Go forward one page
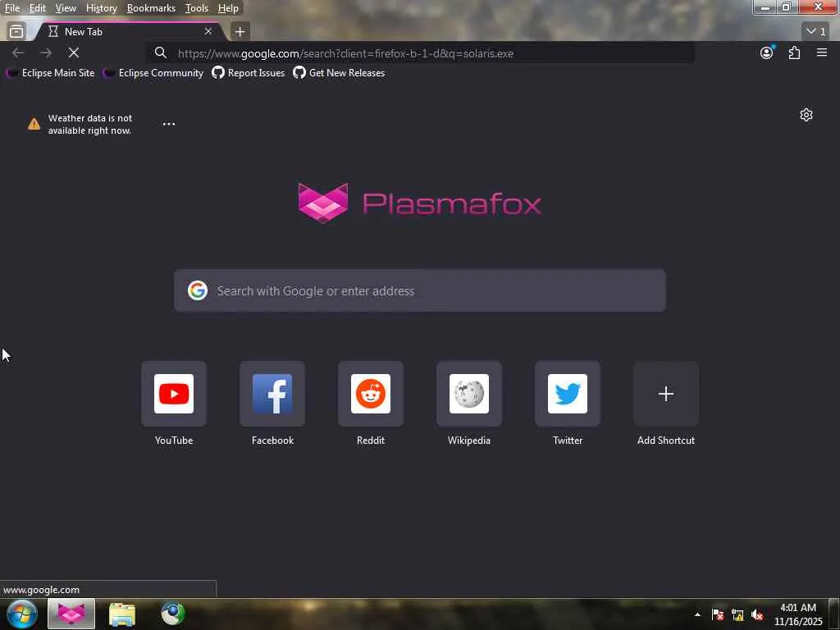Image resolution: width=840 pixels, height=630 pixels. click(x=46, y=52)
